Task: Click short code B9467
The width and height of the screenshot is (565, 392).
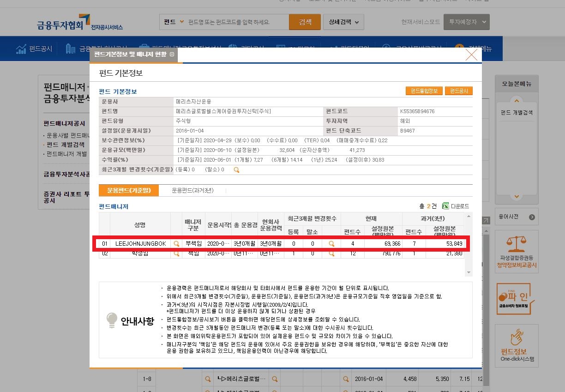Action: click(407, 131)
